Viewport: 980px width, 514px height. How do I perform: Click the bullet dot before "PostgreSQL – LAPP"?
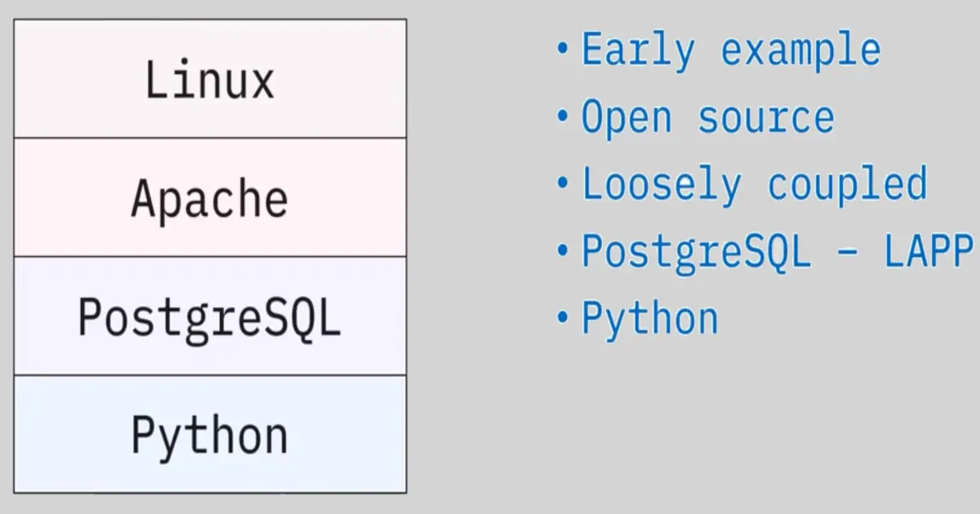(x=562, y=250)
